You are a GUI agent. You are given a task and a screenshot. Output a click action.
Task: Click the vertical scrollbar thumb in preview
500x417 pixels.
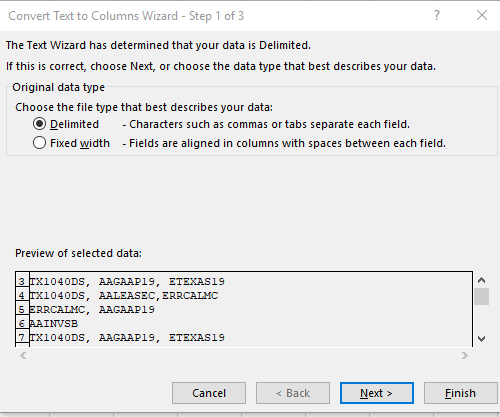(x=481, y=297)
